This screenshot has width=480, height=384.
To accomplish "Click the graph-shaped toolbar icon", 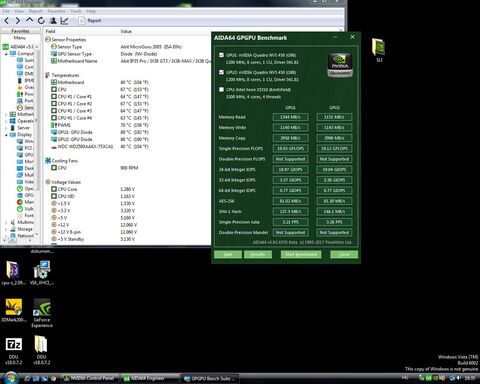I will (64, 21).
